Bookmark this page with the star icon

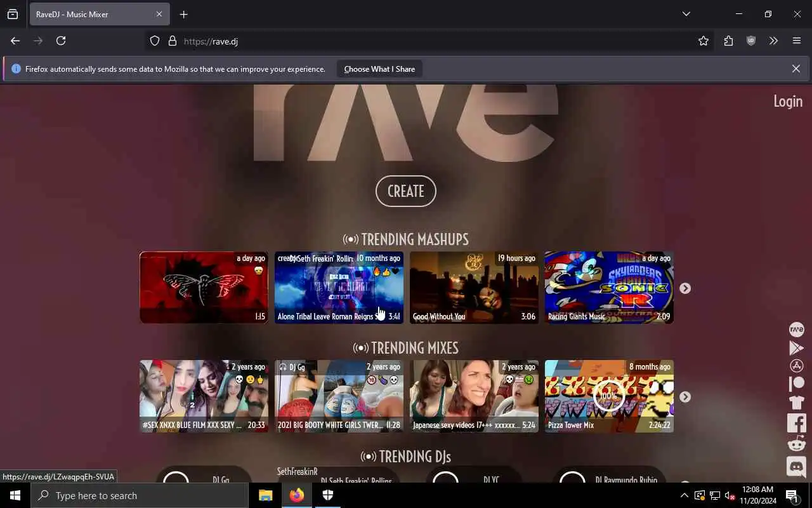[x=704, y=41]
